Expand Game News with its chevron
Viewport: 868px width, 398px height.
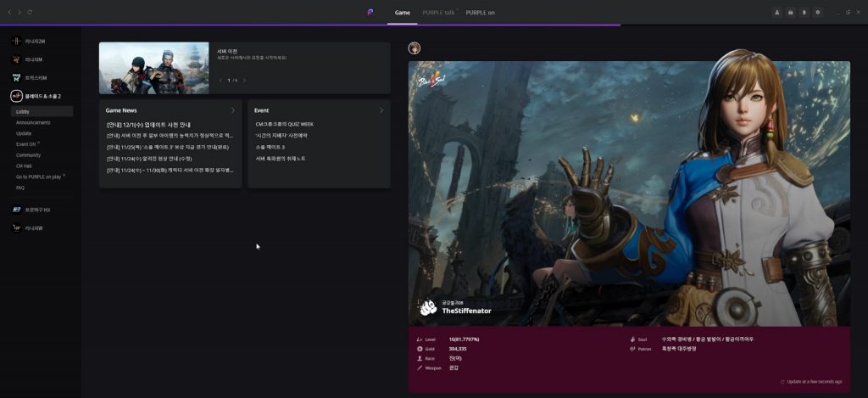pos(233,110)
